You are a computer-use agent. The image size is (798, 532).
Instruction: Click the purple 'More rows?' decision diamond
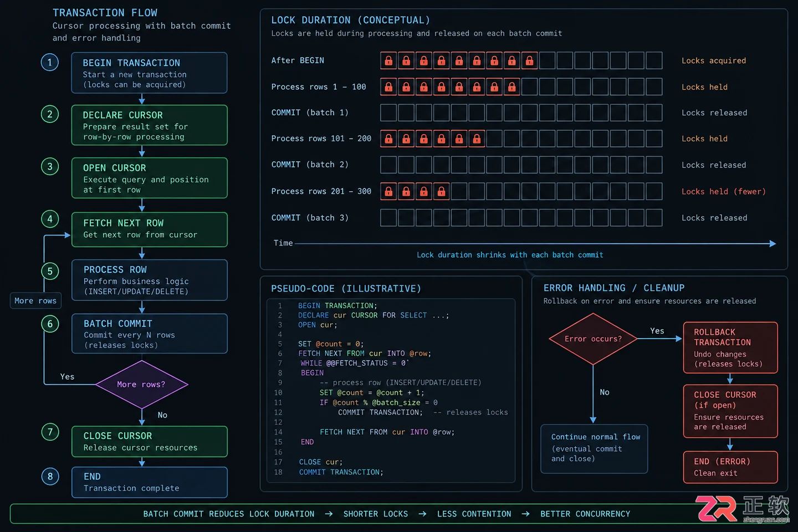point(142,384)
